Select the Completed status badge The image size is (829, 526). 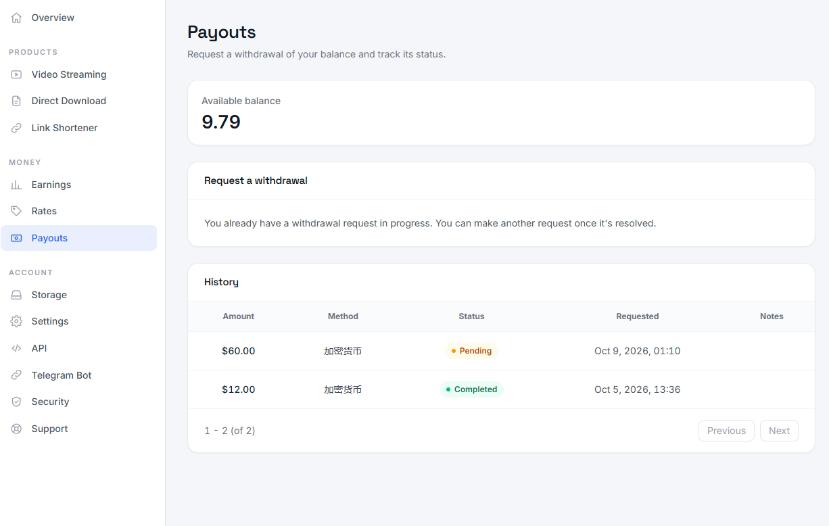pyautogui.click(x=471, y=390)
